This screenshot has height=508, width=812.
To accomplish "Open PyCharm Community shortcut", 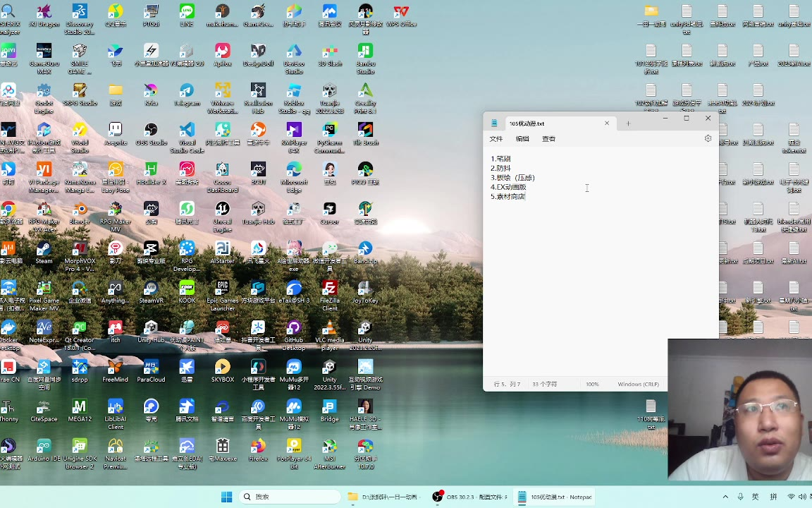I will pos(329,138).
